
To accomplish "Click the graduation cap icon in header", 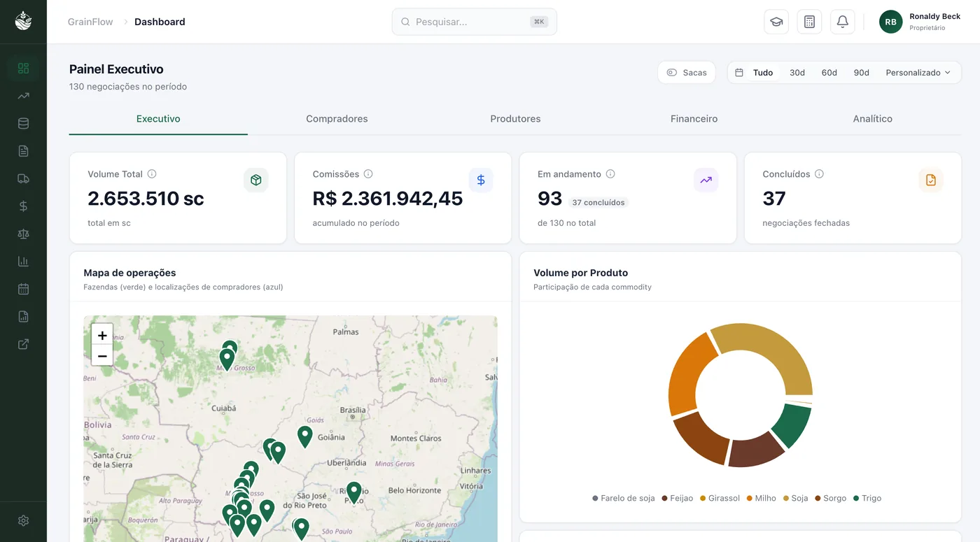I will coord(776,22).
